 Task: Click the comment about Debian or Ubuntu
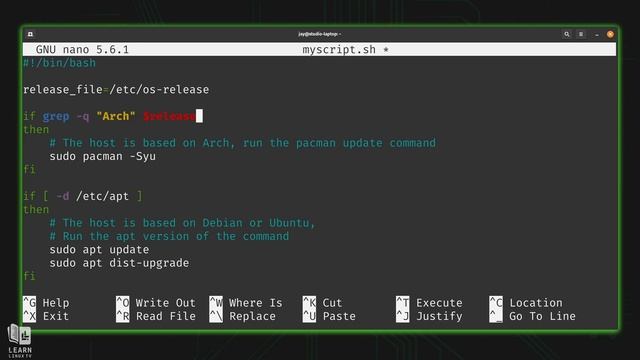click(x=182, y=223)
